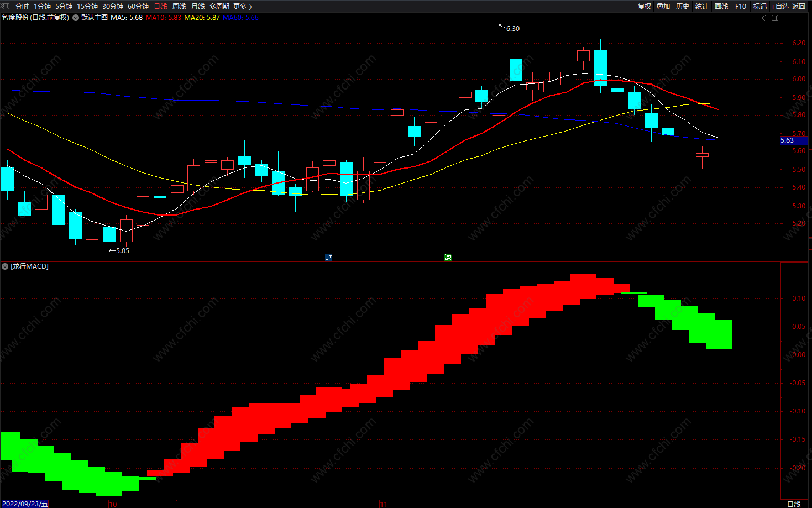Open the 统计 statistics button
The image size is (812, 508).
702,6
